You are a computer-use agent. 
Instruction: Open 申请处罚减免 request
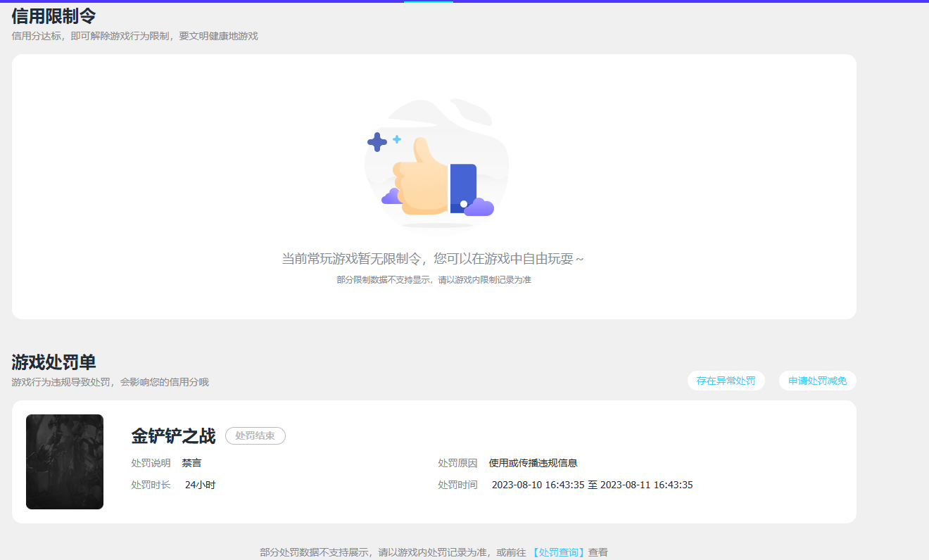point(817,381)
